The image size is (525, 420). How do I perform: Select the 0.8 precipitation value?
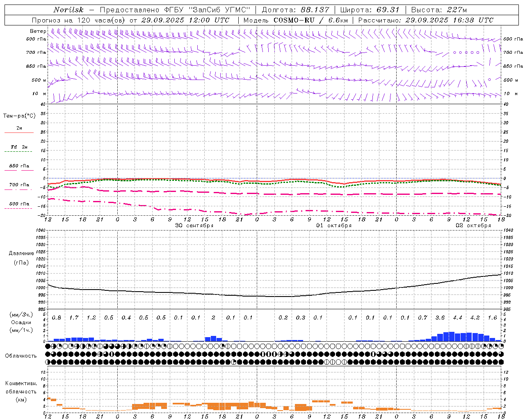(57, 318)
